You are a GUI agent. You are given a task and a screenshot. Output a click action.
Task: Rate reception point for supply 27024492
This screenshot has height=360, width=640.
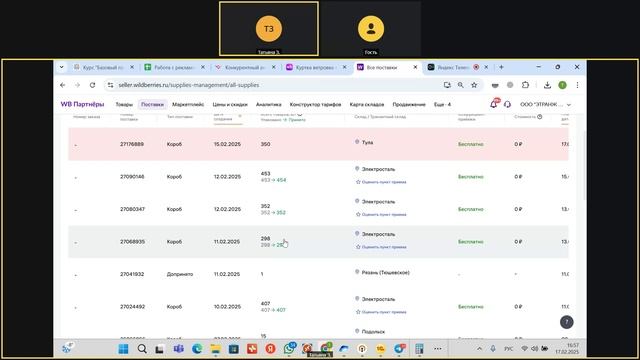[x=381, y=312]
